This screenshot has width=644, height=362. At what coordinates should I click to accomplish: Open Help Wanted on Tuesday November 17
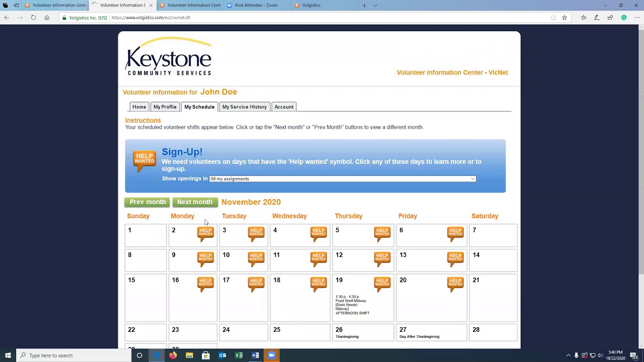tap(256, 284)
